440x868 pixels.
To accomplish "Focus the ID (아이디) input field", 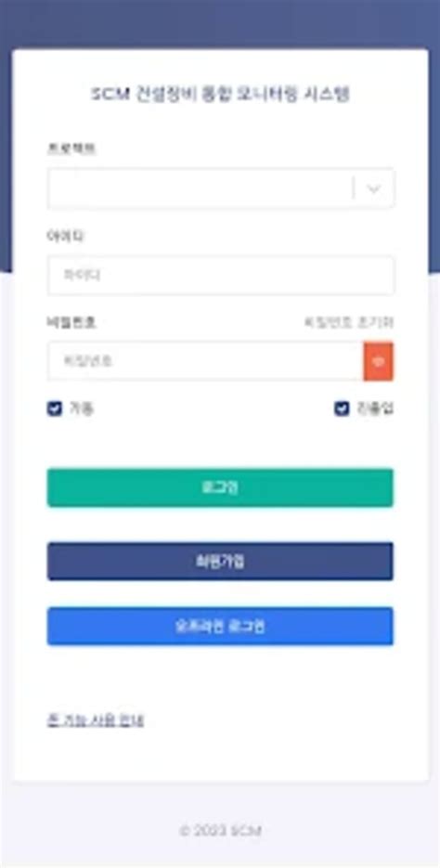I will (221, 275).
